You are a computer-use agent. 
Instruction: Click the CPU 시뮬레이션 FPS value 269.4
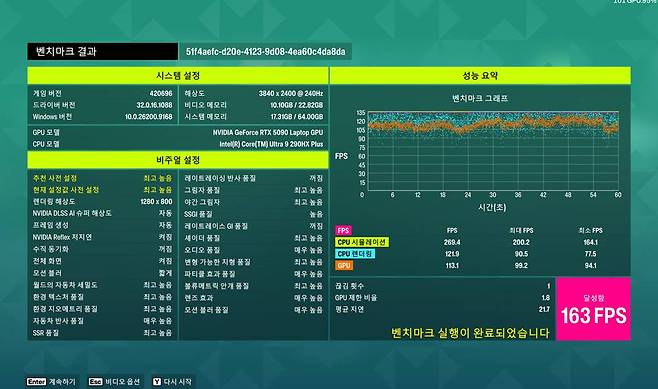pyautogui.click(x=452, y=242)
